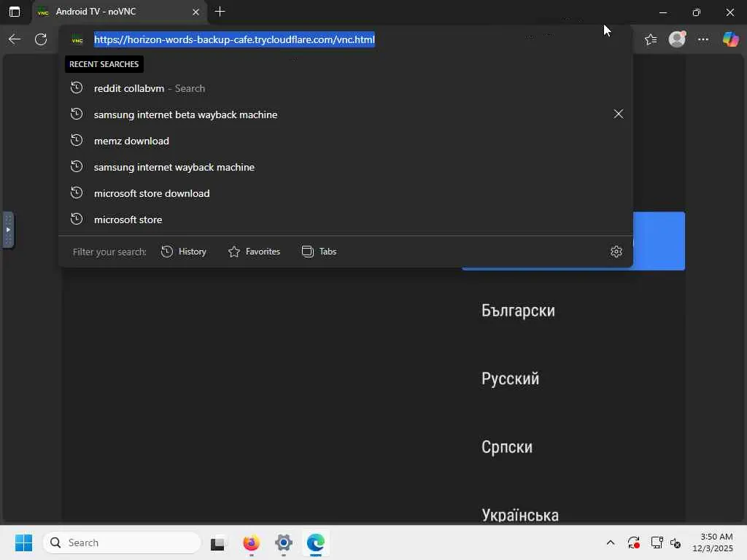The height and width of the screenshot is (560, 747).
Task: Click the highlighted blue language item
Action: pyautogui.click(x=659, y=241)
